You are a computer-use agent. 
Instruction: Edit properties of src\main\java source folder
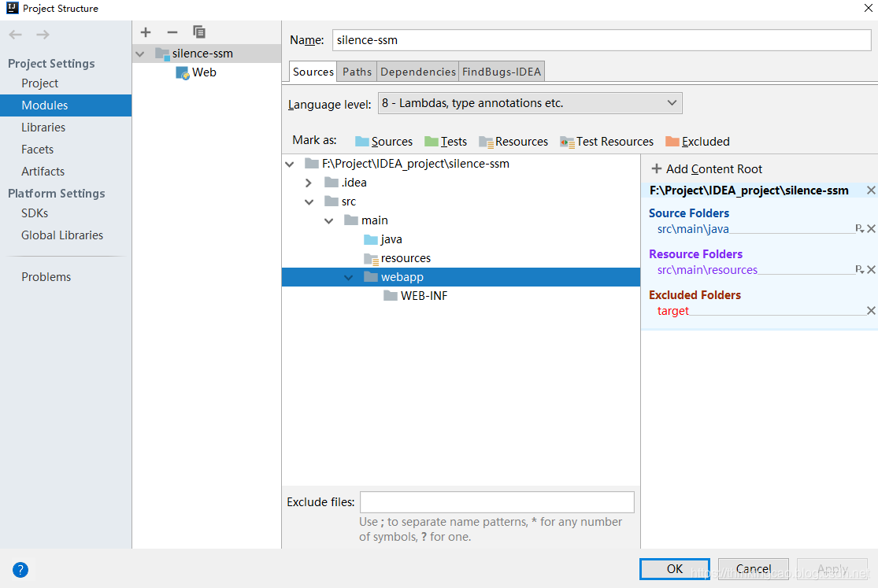[860, 228]
